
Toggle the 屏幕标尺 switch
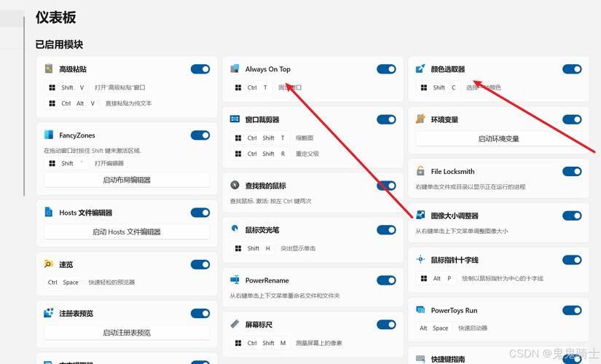point(386,325)
